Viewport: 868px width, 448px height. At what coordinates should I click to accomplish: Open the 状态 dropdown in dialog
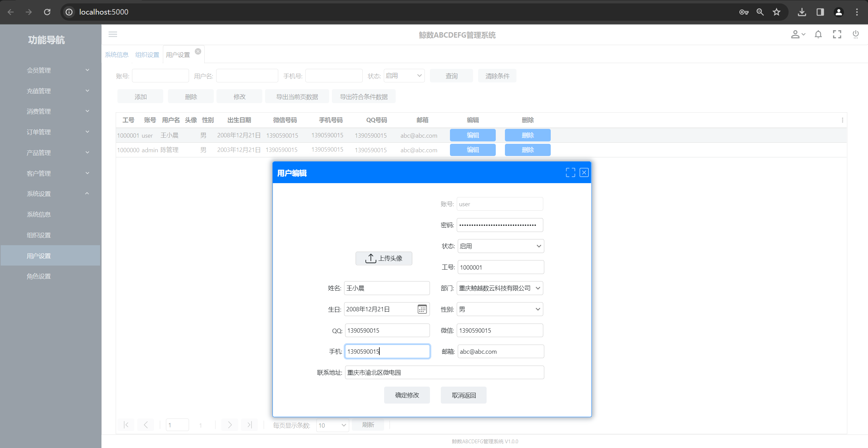pos(501,246)
